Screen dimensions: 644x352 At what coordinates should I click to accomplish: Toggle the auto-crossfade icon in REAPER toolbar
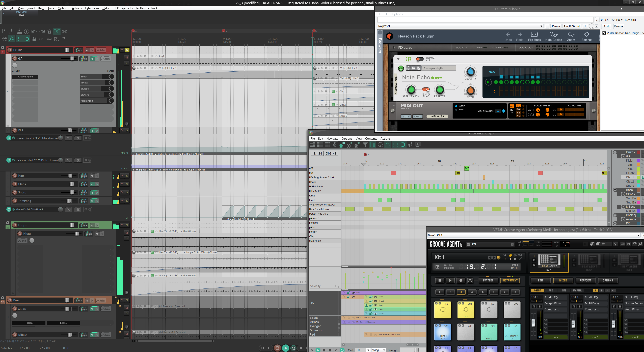pos(57,31)
